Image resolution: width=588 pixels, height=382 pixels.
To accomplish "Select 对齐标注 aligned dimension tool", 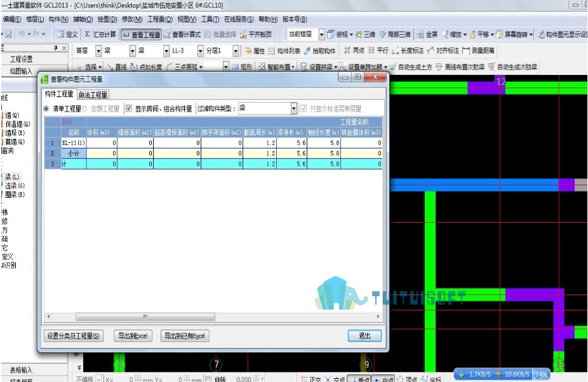I will pyautogui.click(x=443, y=50).
